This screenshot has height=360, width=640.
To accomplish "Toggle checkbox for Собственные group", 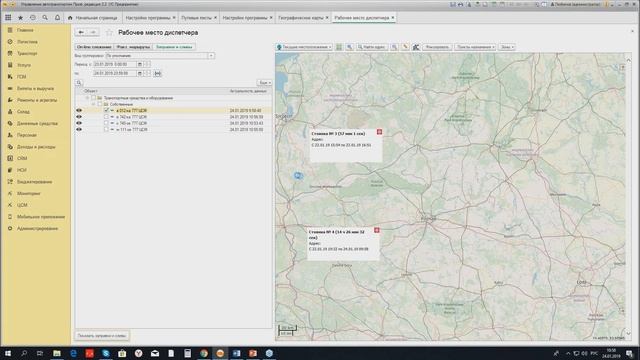I will coord(100,104).
